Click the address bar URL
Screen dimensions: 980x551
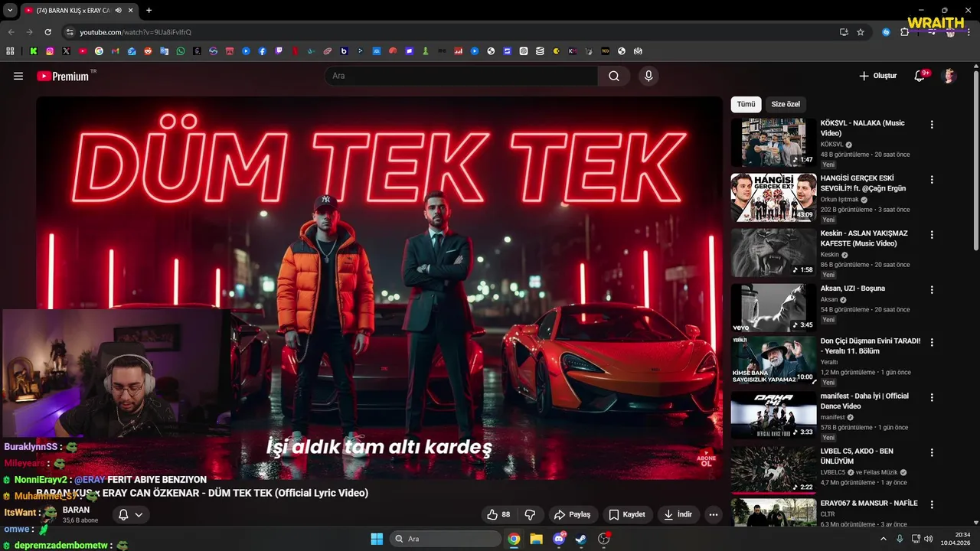136,32
